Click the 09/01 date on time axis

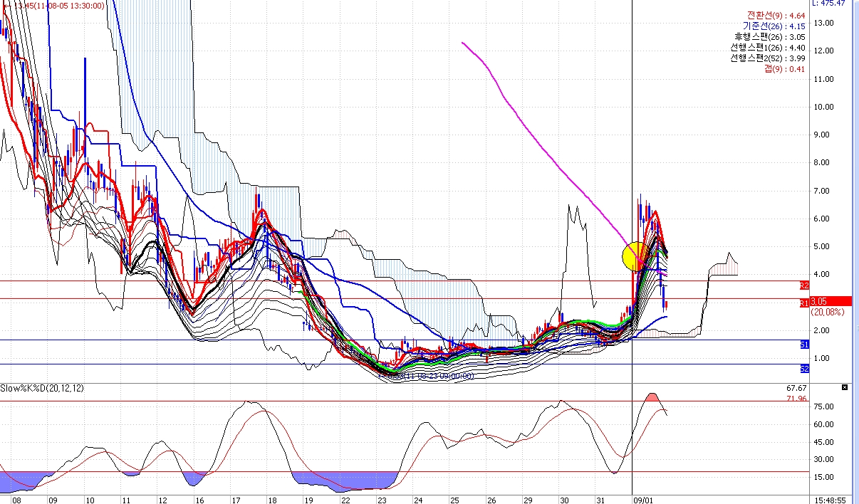pyautogui.click(x=643, y=500)
